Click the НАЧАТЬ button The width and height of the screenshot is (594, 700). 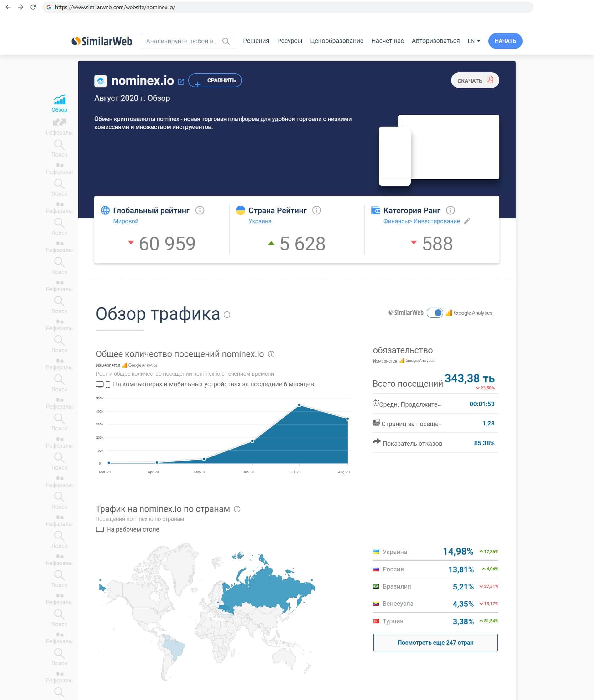505,41
